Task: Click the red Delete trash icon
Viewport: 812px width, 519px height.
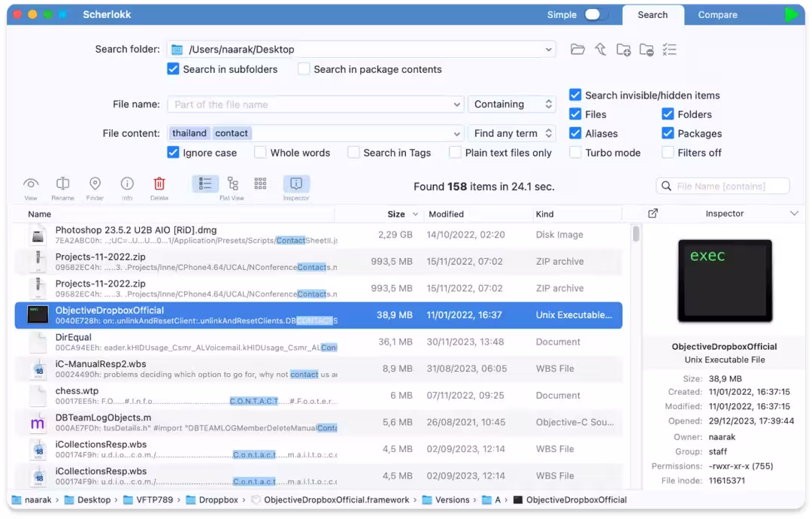Action: pyautogui.click(x=159, y=184)
